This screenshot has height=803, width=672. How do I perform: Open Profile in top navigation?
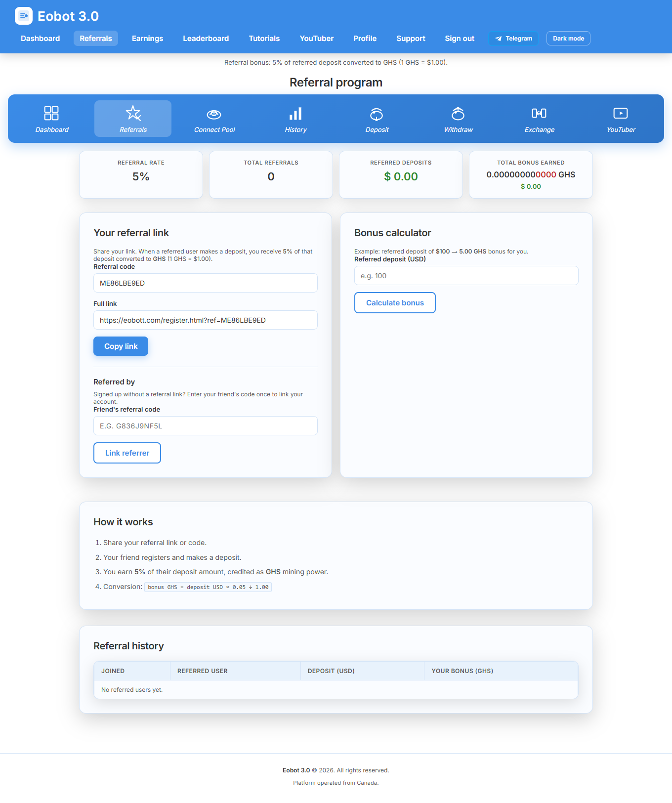(x=365, y=39)
